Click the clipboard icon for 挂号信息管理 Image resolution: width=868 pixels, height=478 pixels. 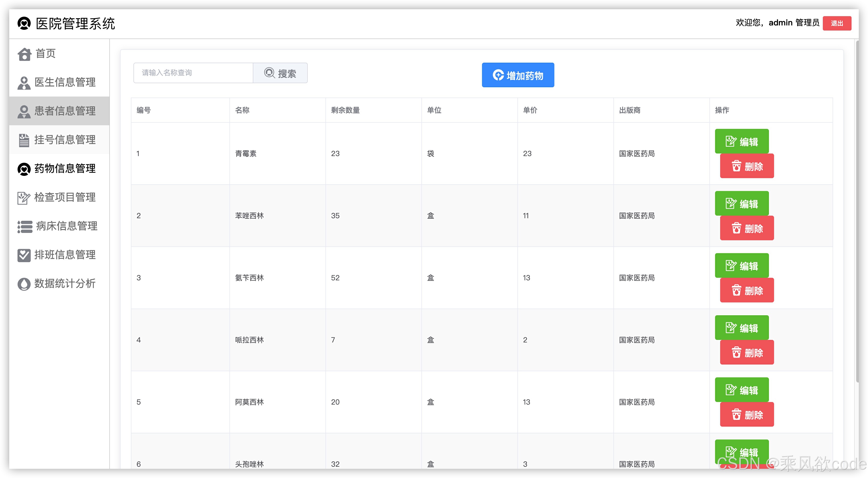click(24, 140)
